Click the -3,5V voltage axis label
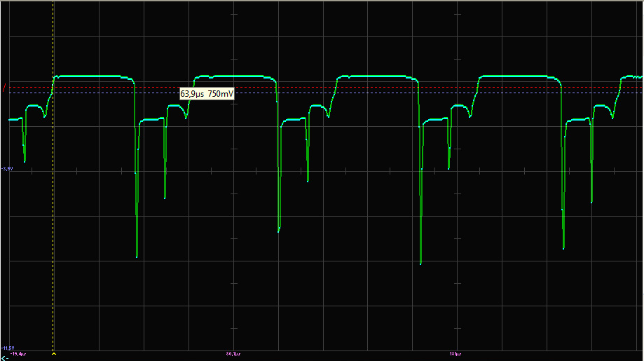This screenshot has height=361, width=644. 8,168
